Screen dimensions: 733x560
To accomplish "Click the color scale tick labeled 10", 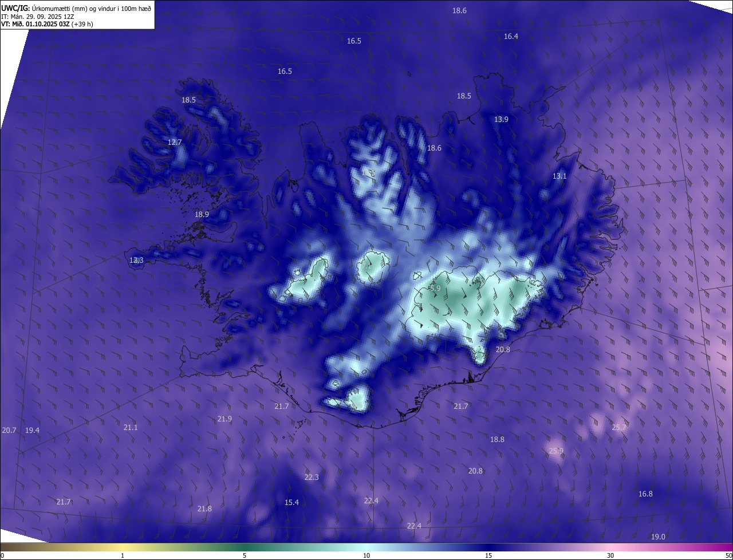I will point(366,555).
